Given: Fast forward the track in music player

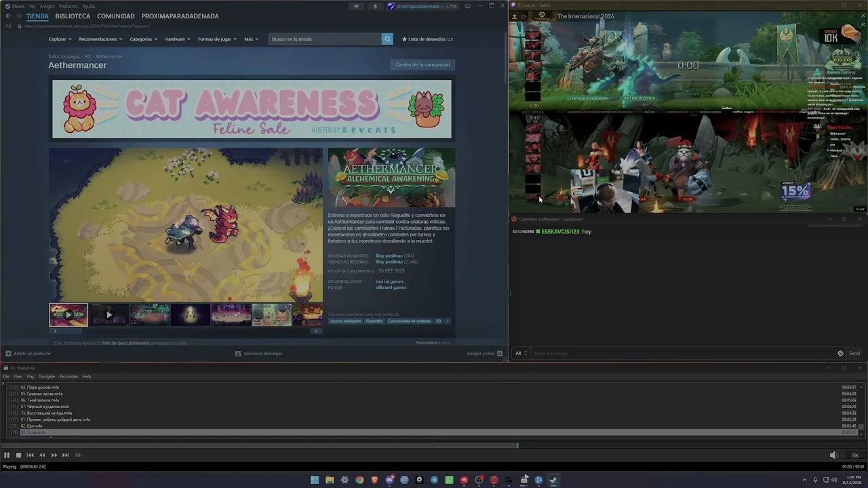Looking at the screenshot, I should tap(54, 455).
